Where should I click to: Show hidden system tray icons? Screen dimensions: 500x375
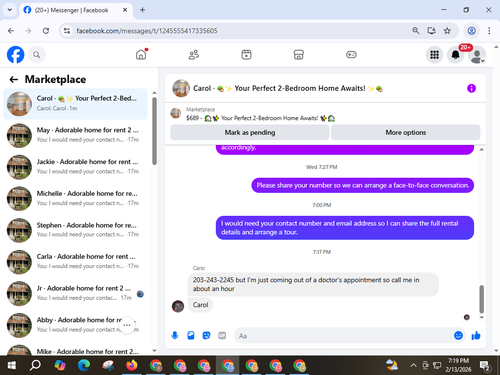click(413, 365)
